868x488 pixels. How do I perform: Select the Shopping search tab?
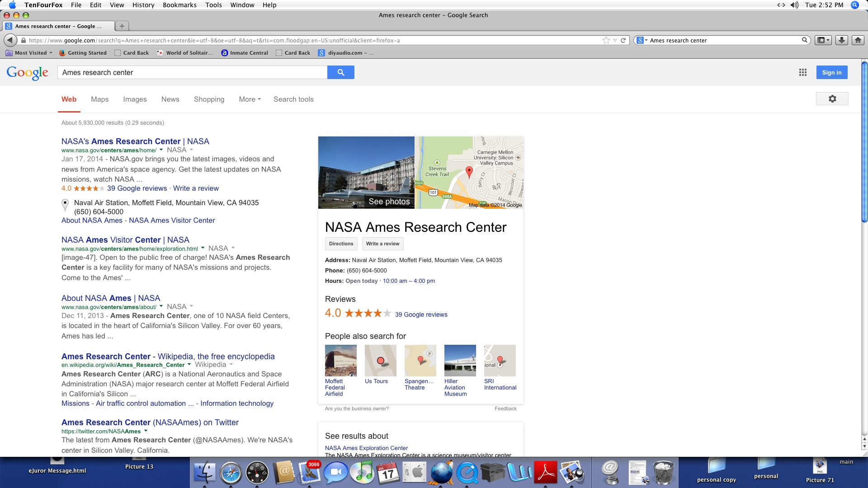(209, 99)
